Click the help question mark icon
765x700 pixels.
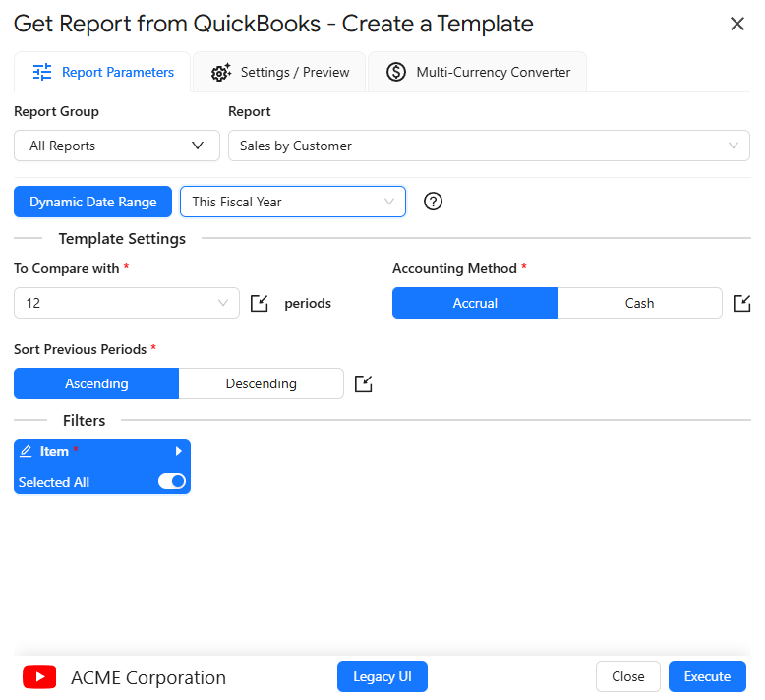coord(433,202)
